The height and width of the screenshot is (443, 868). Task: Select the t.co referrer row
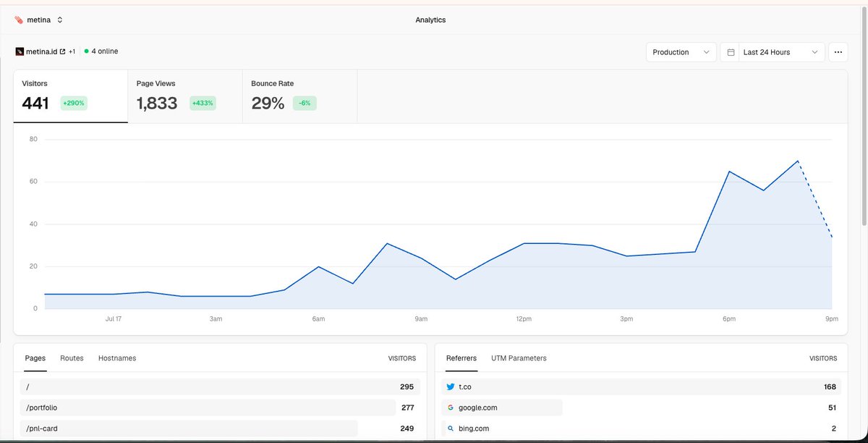point(641,387)
